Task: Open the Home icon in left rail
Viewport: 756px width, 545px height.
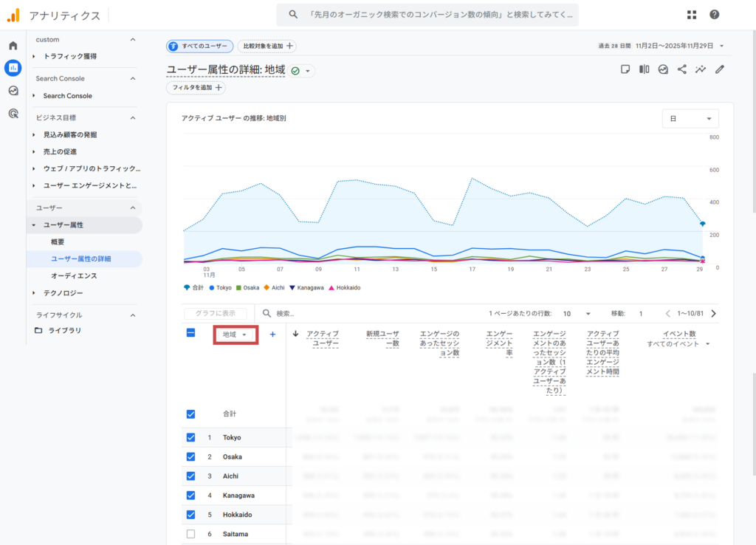Action: [x=13, y=46]
